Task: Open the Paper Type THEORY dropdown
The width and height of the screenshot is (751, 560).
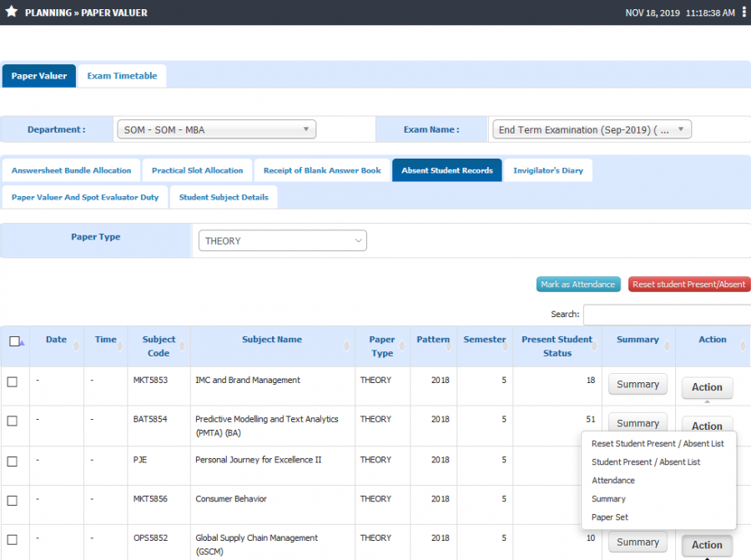Action: click(x=283, y=240)
